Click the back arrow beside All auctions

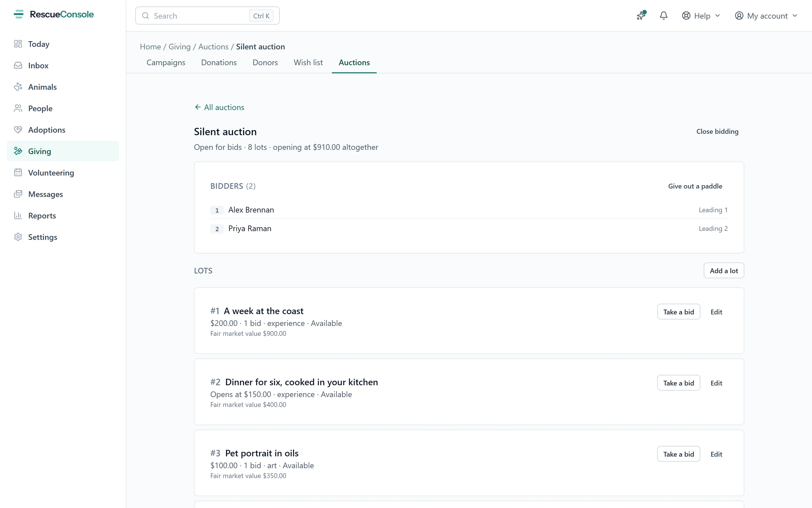(x=198, y=107)
